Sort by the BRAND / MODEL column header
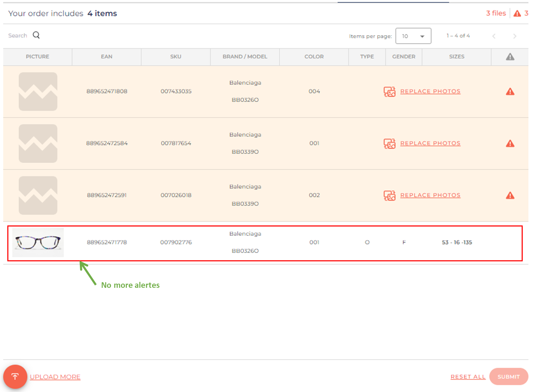This screenshot has width=537, height=392. tap(245, 57)
